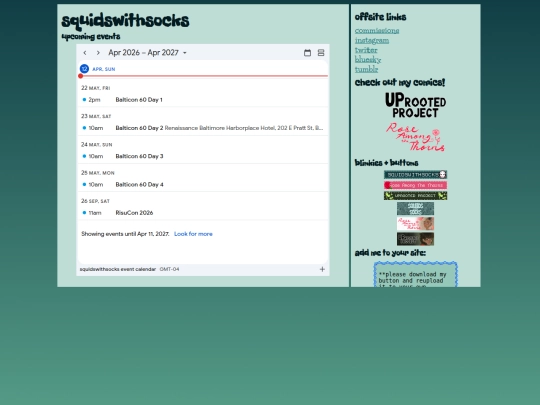Click the dark Uprooted small button
The image size is (540, 405).
pyautogui.click(x=415, y=239)
